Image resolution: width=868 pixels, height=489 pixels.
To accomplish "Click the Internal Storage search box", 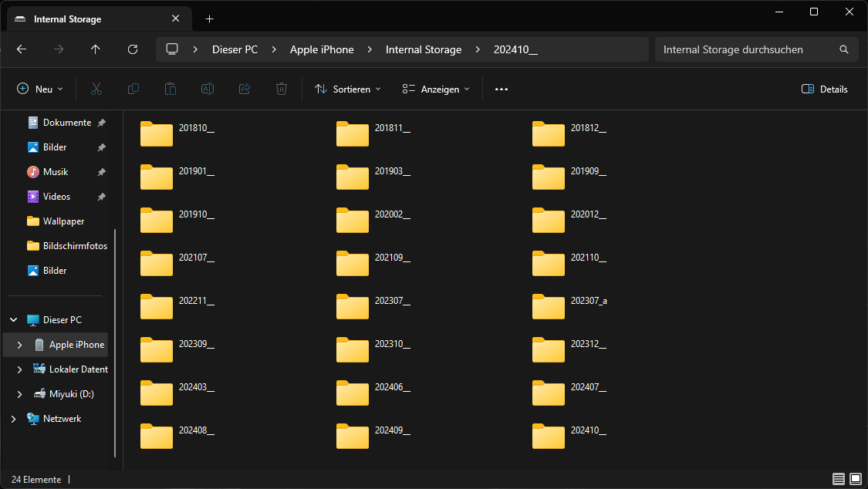I will (748, 49).
